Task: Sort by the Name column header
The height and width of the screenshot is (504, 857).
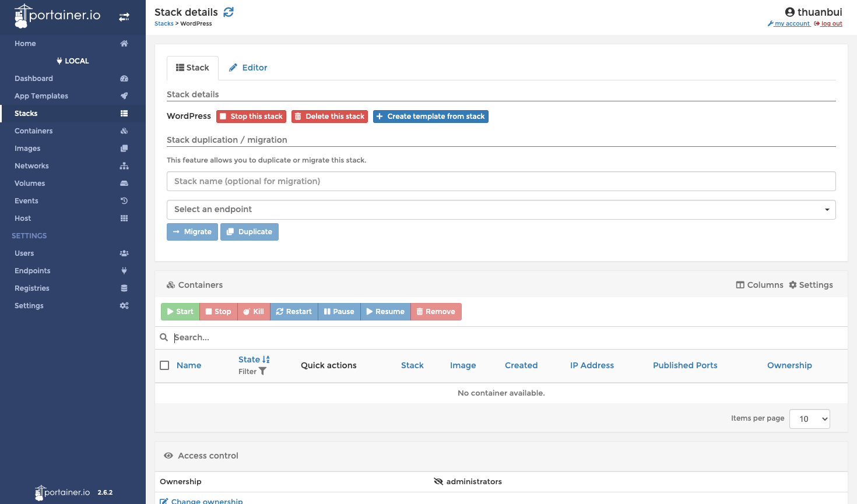Action: [189, 365]
